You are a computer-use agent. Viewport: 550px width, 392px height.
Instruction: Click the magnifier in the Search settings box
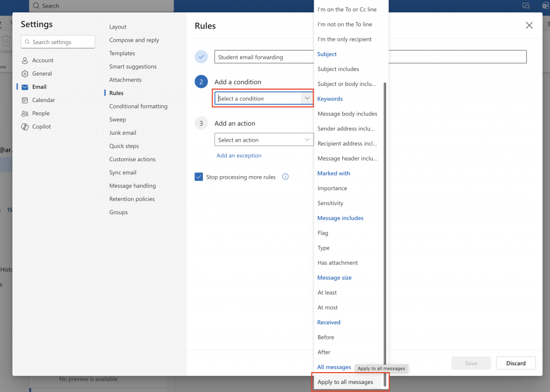tap(27, 41)
